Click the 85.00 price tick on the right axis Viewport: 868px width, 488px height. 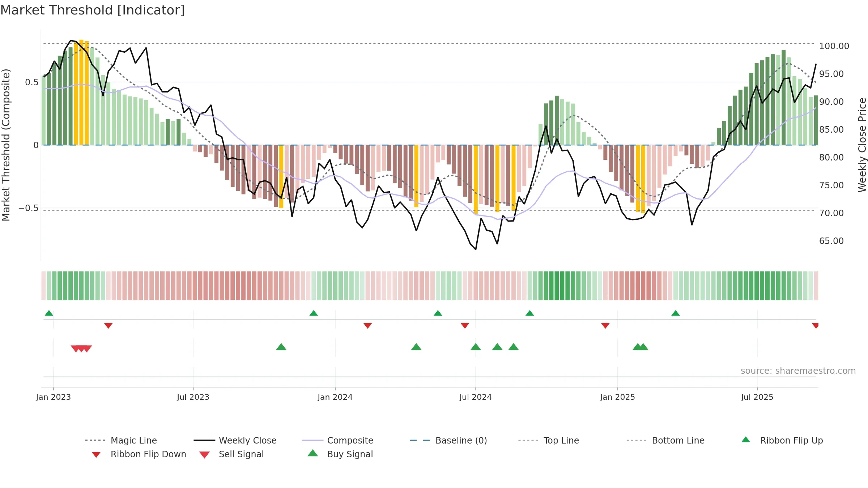coord(831,130)
